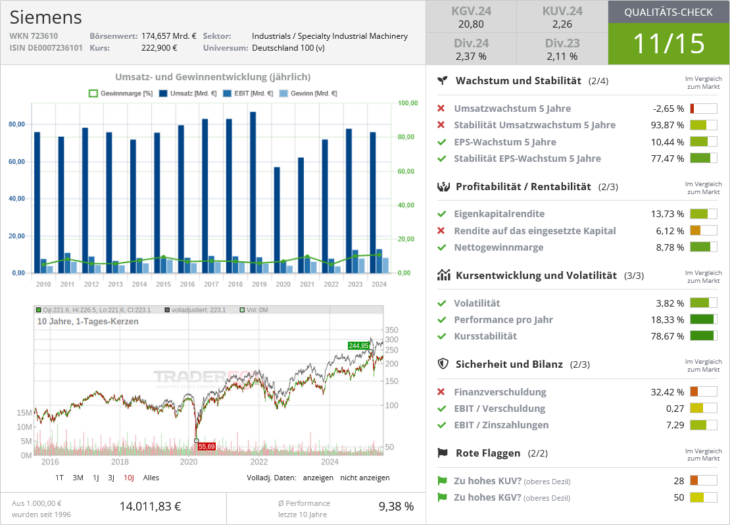Click the EBIT / Zinszahlungen label
Viewport: 730px width, 525px height.
[x=501, y=425]
